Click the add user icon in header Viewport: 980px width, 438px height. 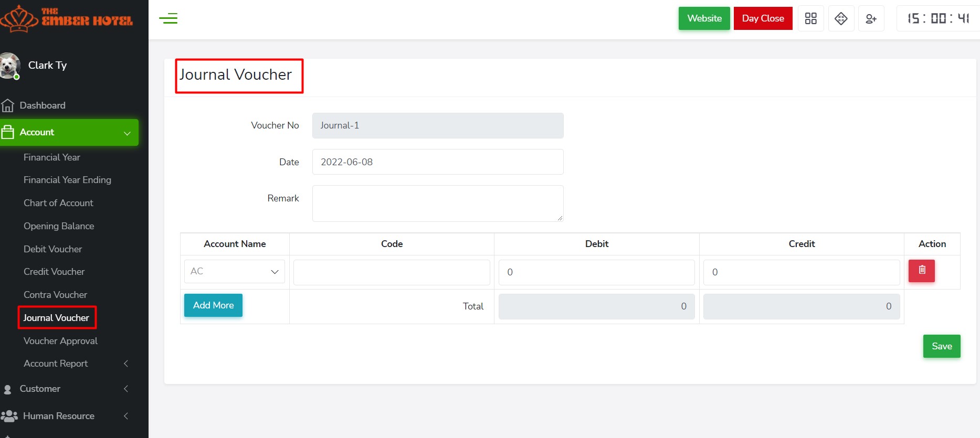(x=871, y=19)
